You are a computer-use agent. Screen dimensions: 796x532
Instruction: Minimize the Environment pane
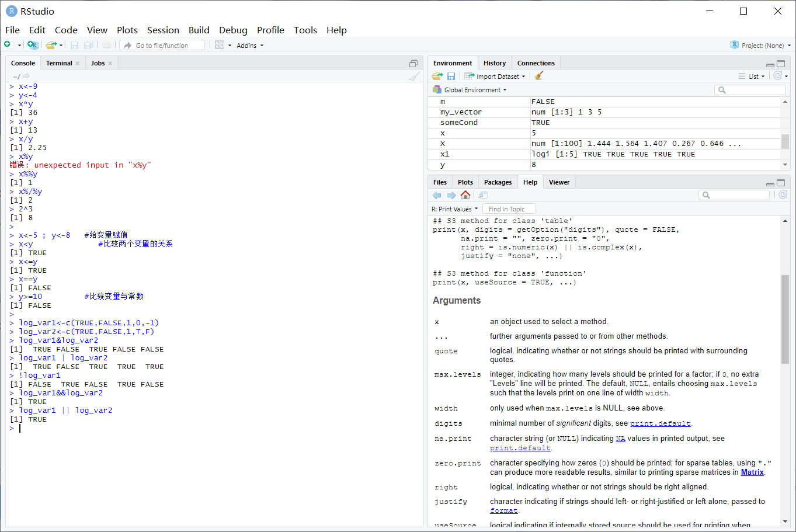pos(770,64)
